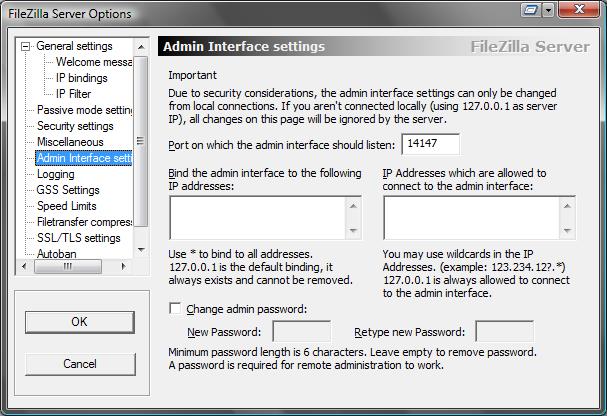Screen dimensions: 607x416
Task: Open GSS Settings page
Action: (x=68, y=190)
